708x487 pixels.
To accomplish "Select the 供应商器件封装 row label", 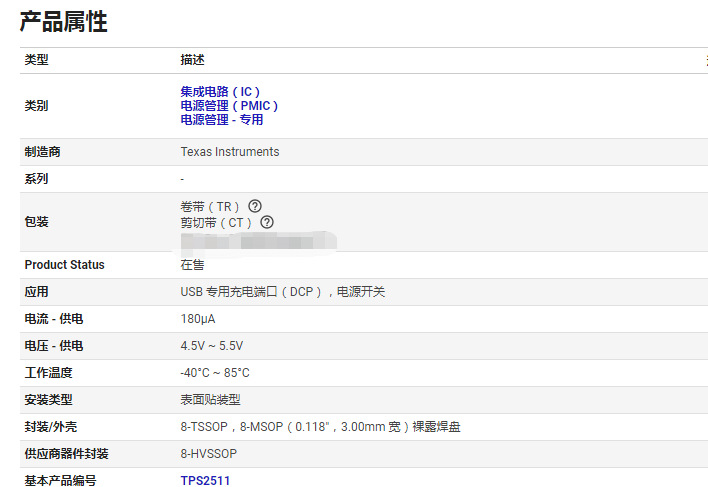I will click(66, 454).
